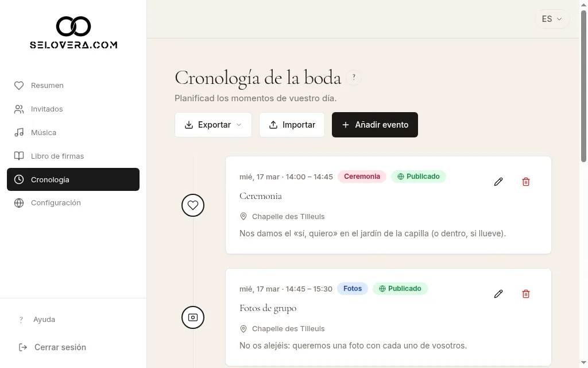
Task: Open the ES language dropdown
Action: (x=552, y=19)
